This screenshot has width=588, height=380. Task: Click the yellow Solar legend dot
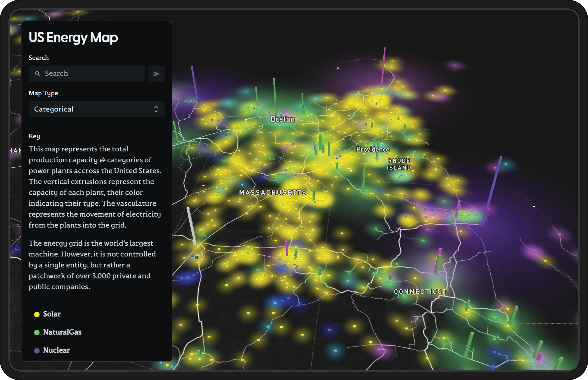click(37, 314)
